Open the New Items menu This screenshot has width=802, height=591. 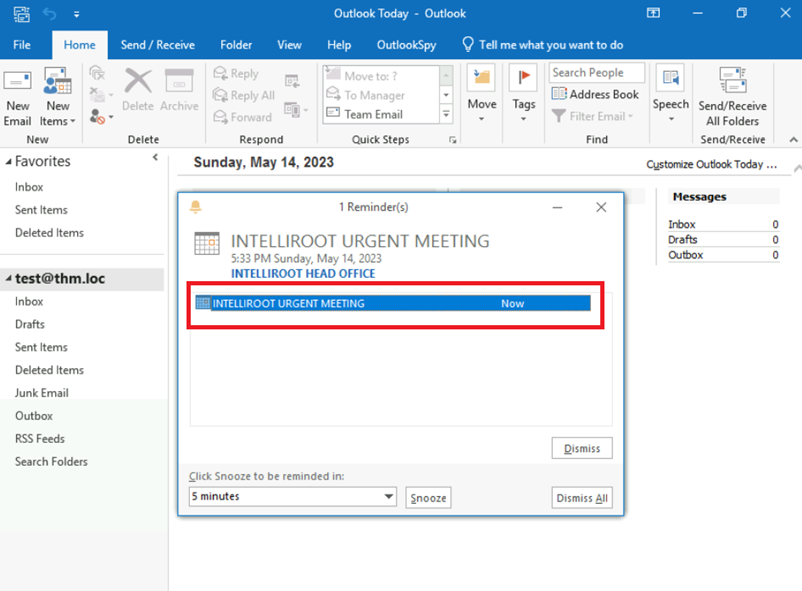[57, 98]
